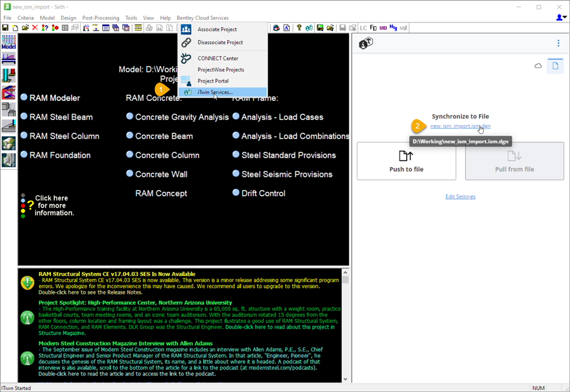Image resolution: width=570 pixels, height=392 pixels.
Task: Create a new file via toolbar icon
Action: point(15,27)
